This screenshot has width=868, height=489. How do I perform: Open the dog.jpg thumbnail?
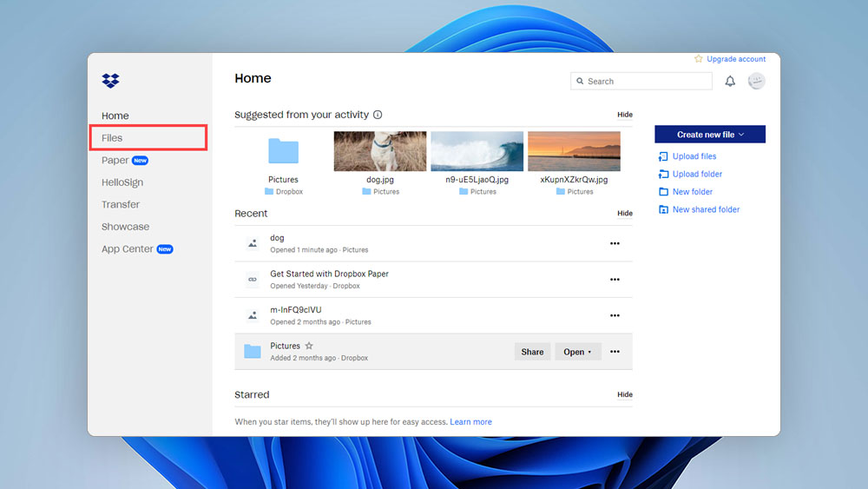(380, 150)
